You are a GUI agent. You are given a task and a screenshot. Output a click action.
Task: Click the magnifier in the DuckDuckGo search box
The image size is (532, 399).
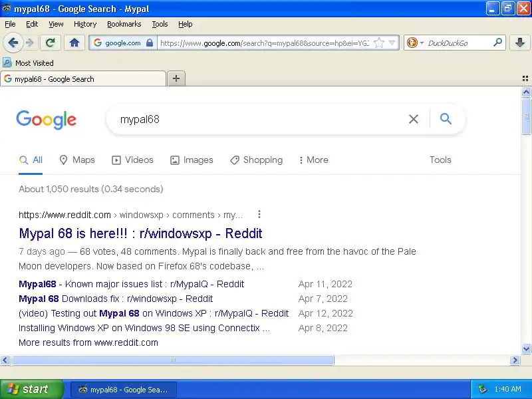pyautogui.click(x=497, y=43)
